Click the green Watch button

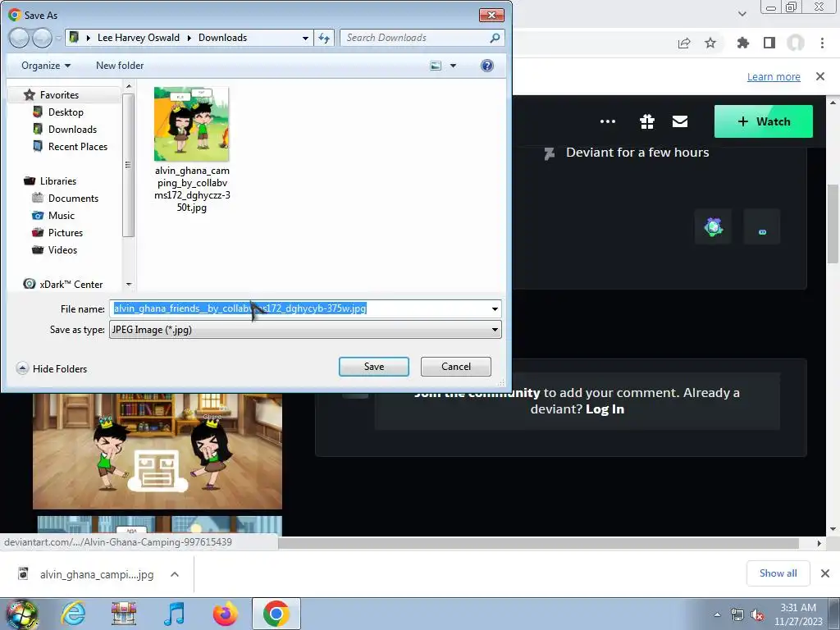tap(764, 121)
